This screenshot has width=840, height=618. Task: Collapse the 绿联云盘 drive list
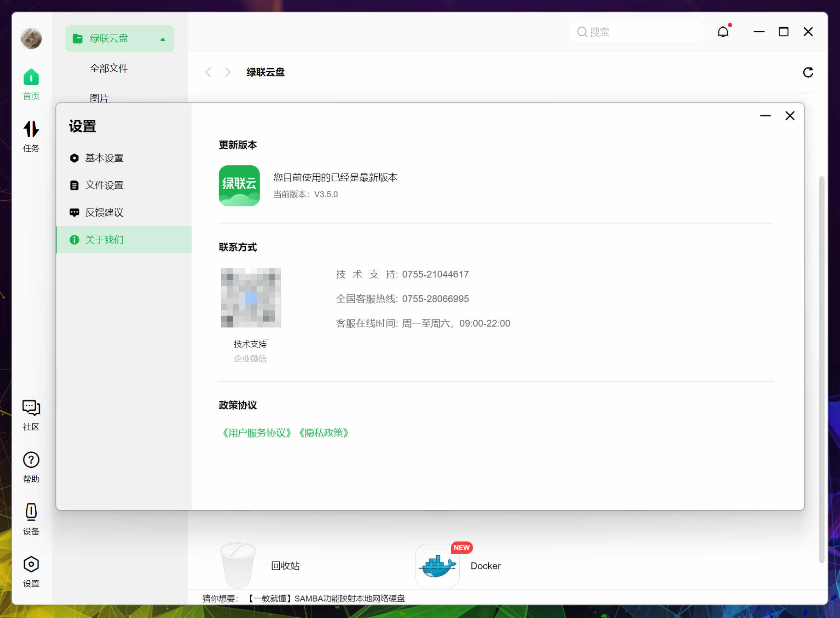[162, 38]
